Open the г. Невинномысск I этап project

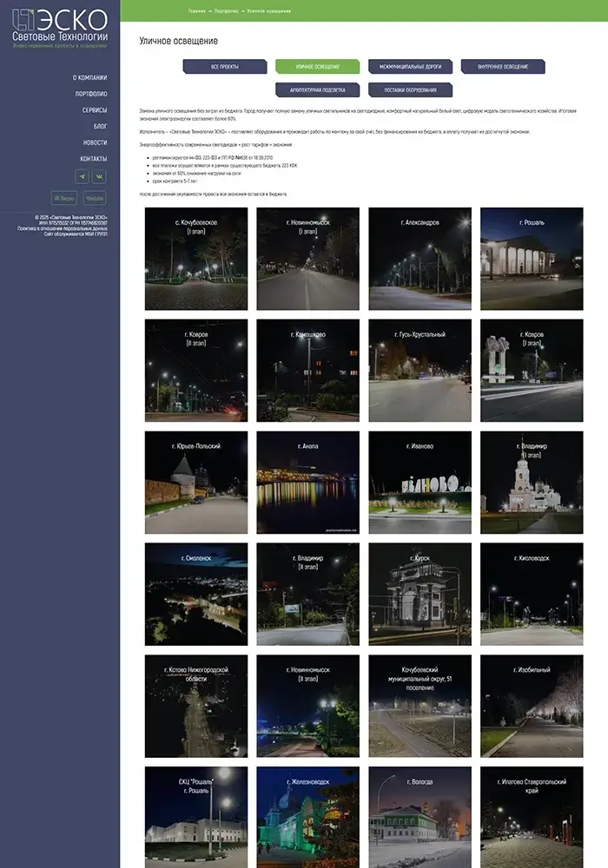coord(307,259)
